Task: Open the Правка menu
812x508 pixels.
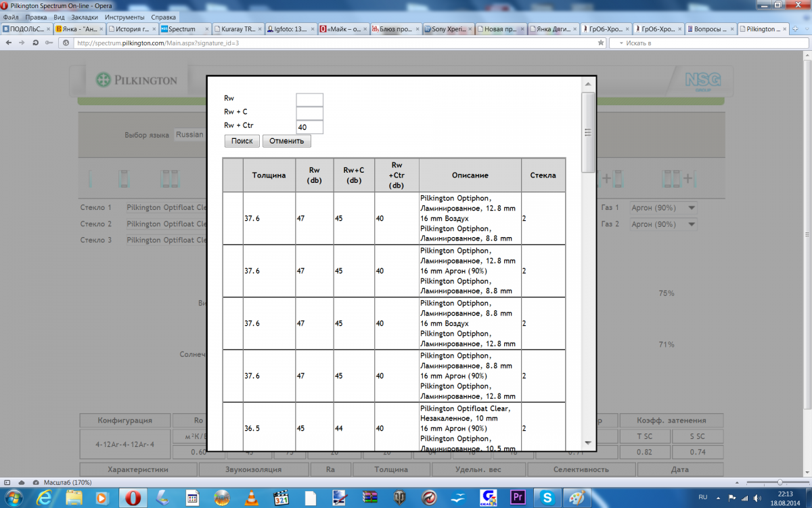Action: pyautogui.click(x=36, y=17)
